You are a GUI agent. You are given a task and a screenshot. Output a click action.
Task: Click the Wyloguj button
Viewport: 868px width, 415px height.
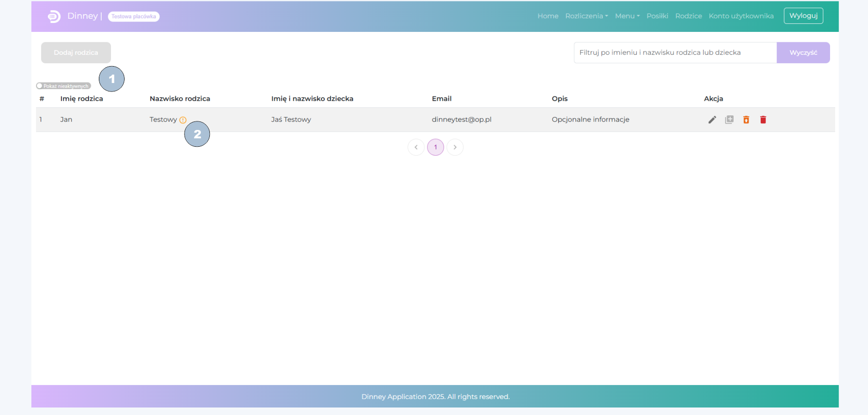[803, 16]
